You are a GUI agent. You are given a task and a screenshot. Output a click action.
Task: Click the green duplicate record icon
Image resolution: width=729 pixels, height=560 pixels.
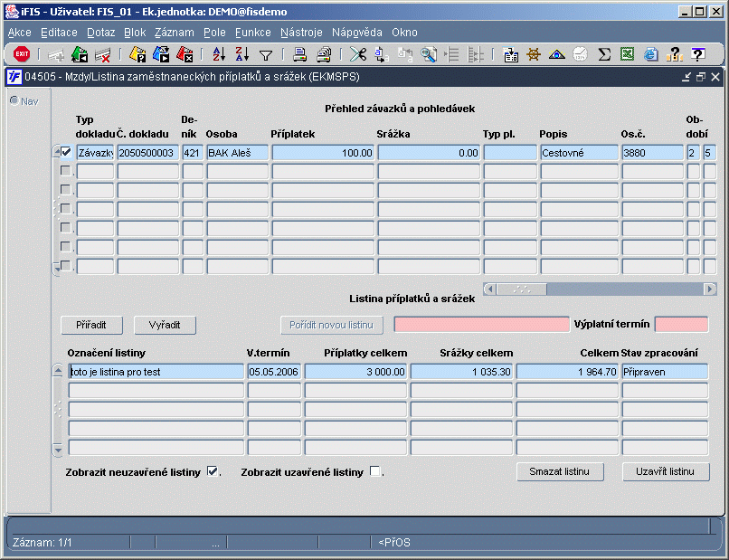[80, 54]
